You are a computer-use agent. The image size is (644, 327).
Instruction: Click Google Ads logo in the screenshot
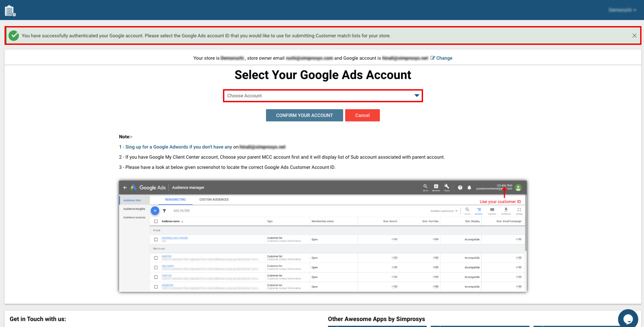click(x=148, y=187)
